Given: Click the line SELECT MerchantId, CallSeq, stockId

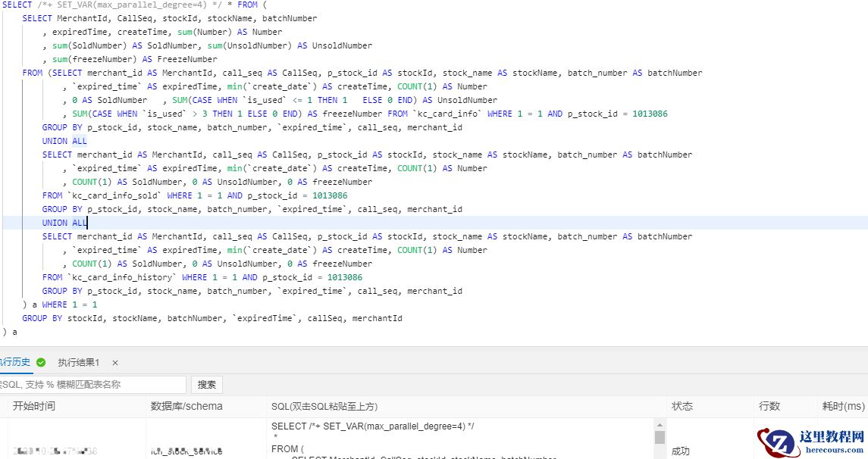Looking at the screenshot, I should tap(170, 19).
